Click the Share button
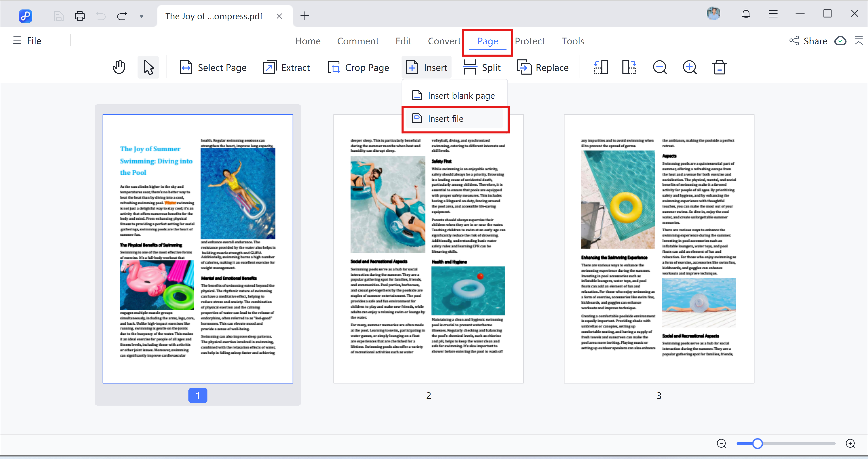 click(808, 41)
